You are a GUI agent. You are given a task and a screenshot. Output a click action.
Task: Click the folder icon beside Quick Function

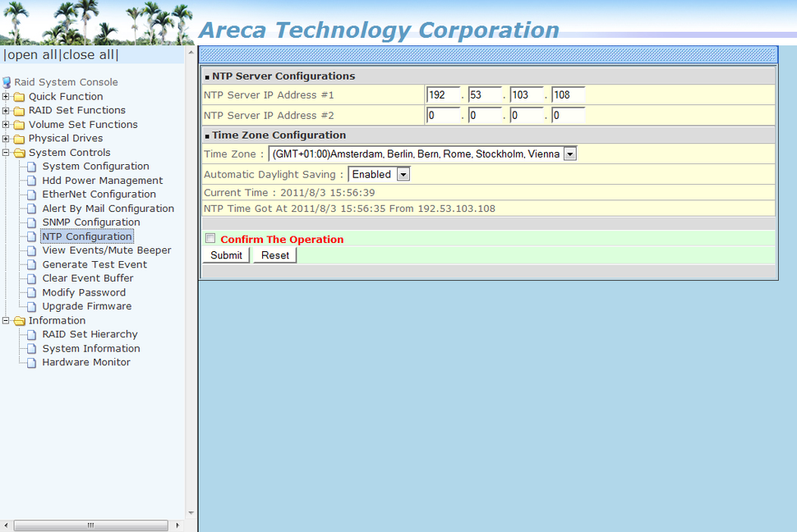click(17, 96)
